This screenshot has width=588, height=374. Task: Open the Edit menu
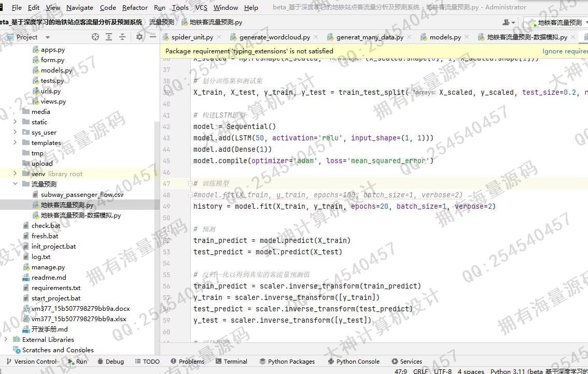click(33, 7)
